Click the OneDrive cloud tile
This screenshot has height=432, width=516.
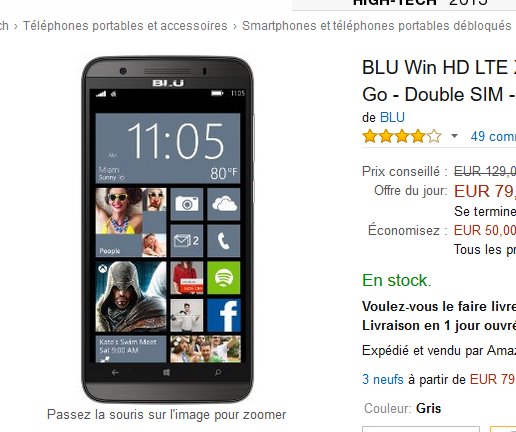[224, 204]
